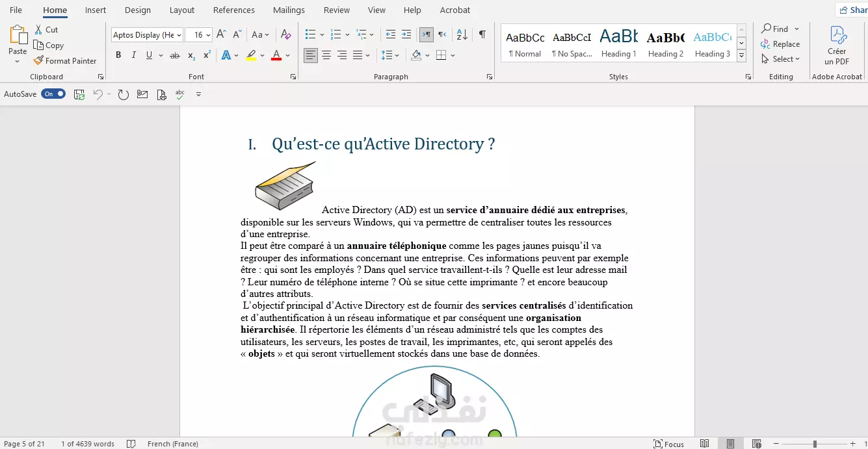Image resolution: width=868 pixels, height=449 pixels.
Task: Click the Paste clipboard icon
Action: pos(18,35)
